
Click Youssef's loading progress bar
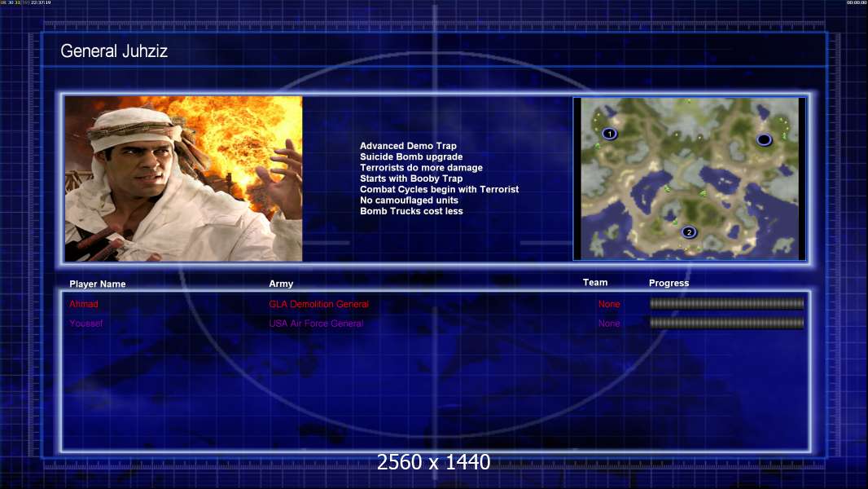(x=726, y=323)
